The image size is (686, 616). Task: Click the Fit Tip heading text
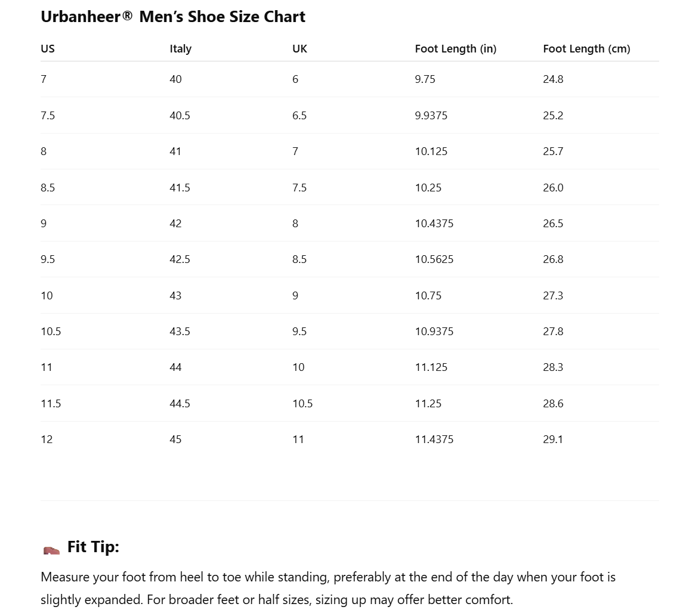pyautogui.click(x=93, y=547)
